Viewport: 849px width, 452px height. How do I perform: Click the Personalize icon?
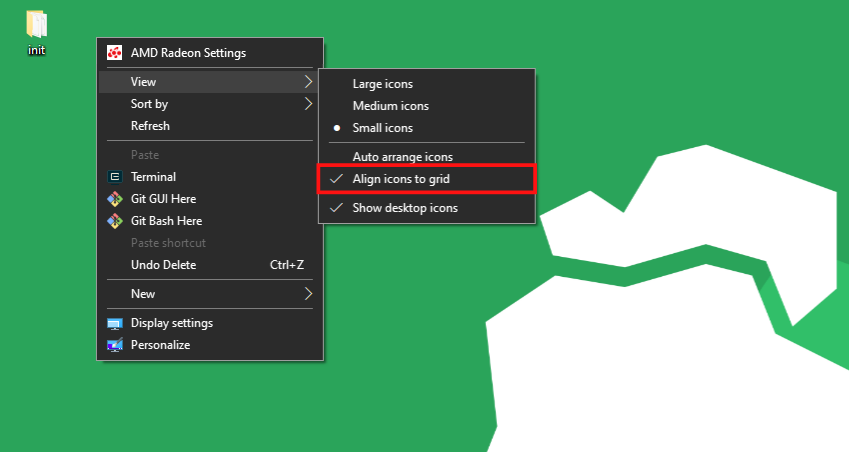coord(114,345)
